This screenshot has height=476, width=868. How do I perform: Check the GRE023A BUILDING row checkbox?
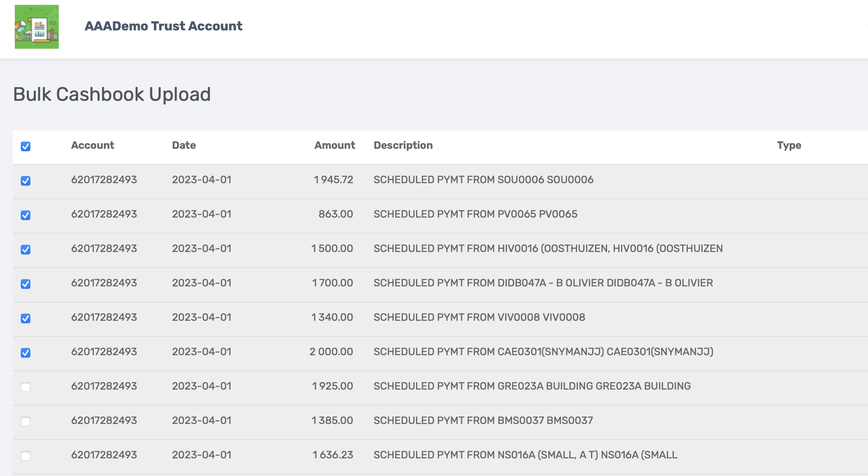point(26,387)
